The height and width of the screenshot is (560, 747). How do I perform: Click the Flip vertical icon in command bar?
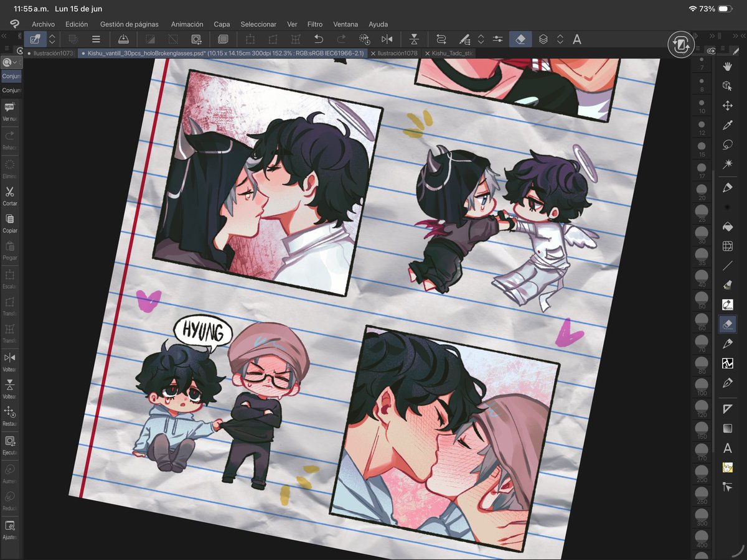coord(414,39)
